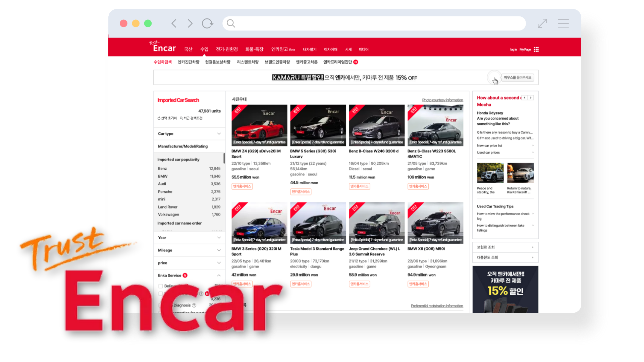Switch to the 리스렌트차량 sub-tab
Viewport: 644px width, 362px height.
[248, 62]
